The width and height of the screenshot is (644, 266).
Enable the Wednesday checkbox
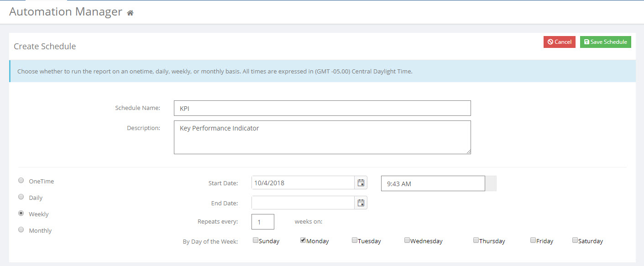(407, 240)
